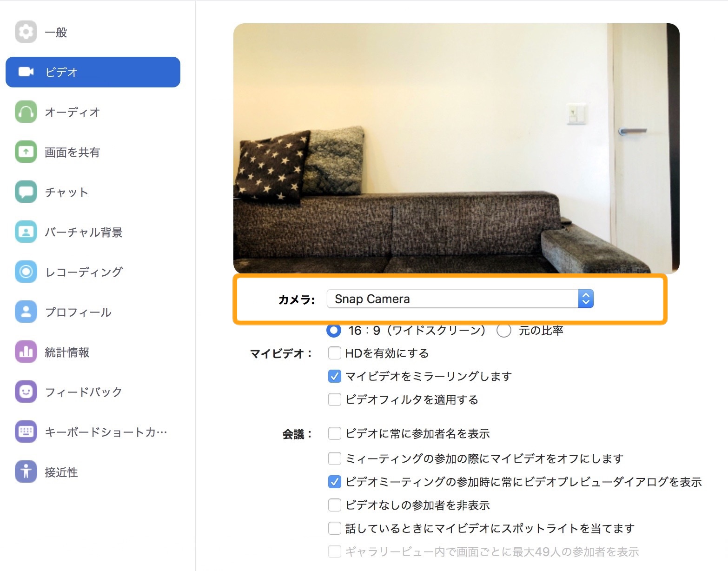Enable マイビデオにスポットライトを当てます checkbox
This screenshot has height=571, width=728.
[335, 528]
